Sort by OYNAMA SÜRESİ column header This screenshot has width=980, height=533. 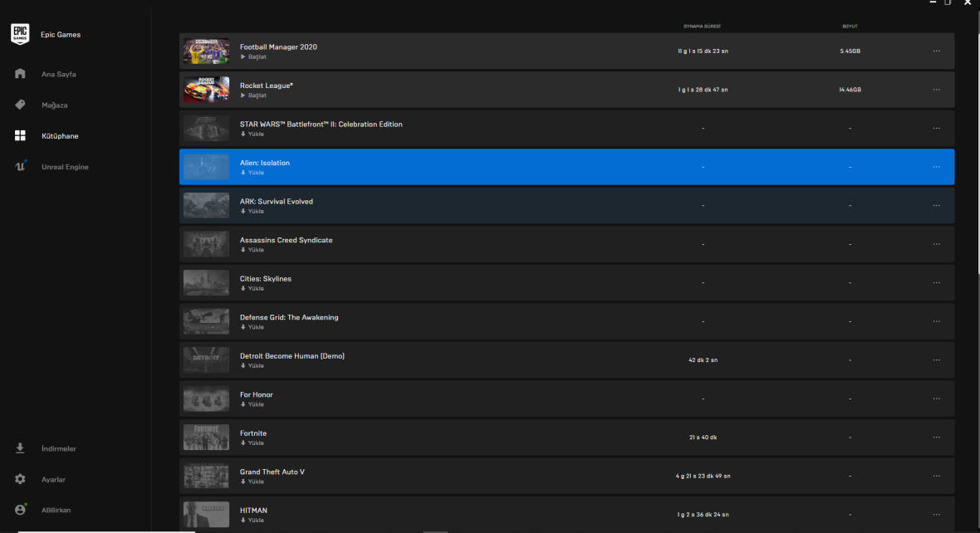[702, 27]
